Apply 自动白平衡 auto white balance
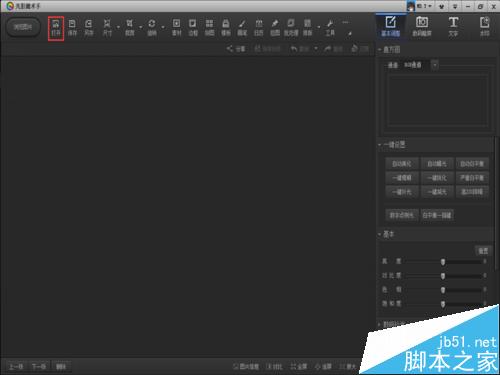500x375 pixels. pos(472,164)
